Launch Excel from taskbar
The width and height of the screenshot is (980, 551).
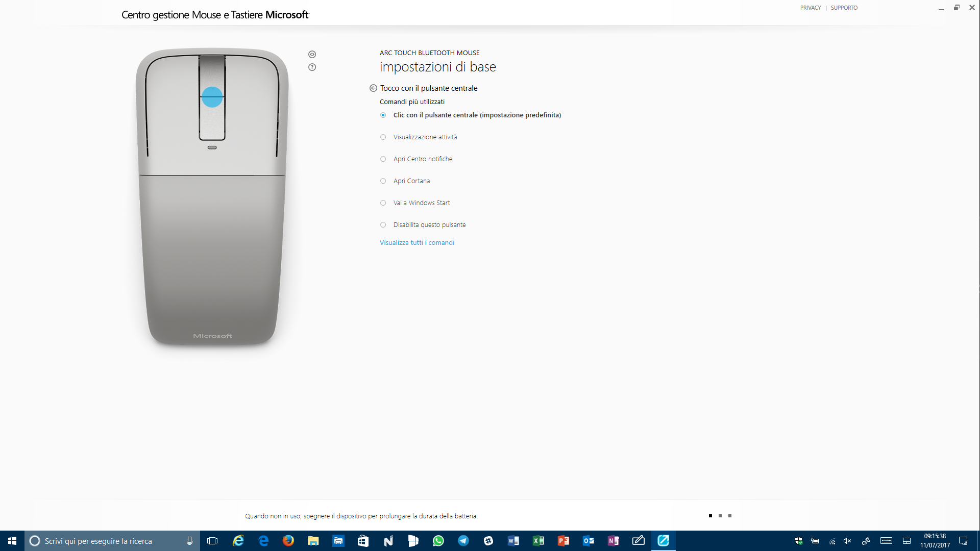[x=538, y=541]
